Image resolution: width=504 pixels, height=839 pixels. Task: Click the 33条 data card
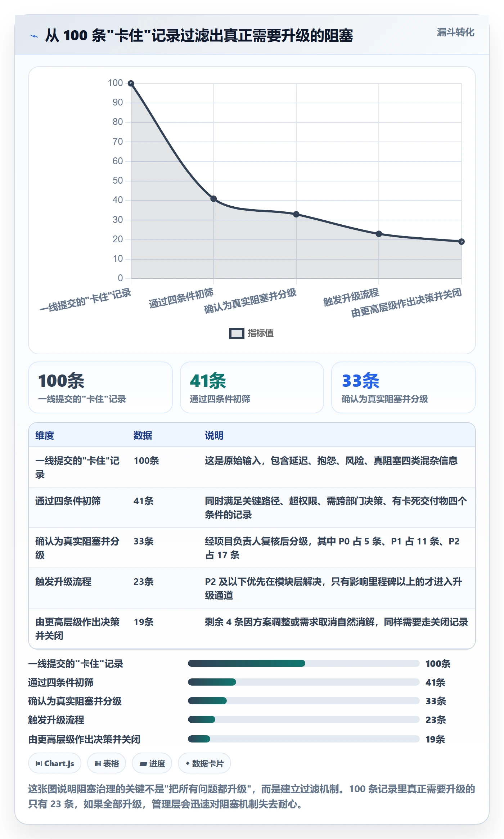[404, 387]
